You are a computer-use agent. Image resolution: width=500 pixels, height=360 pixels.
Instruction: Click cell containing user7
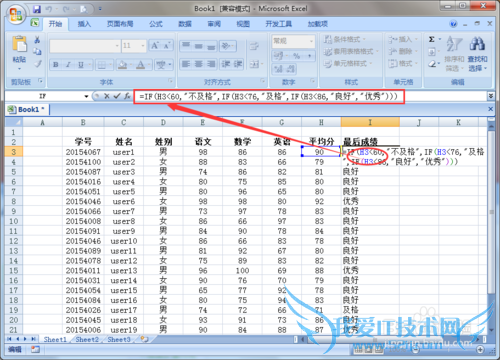(x=124, y=211)
